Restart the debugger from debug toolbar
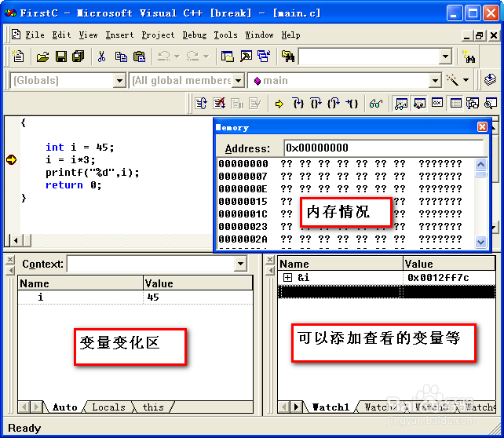The width and height of the screenshot is (504, 438). [202, 104]
